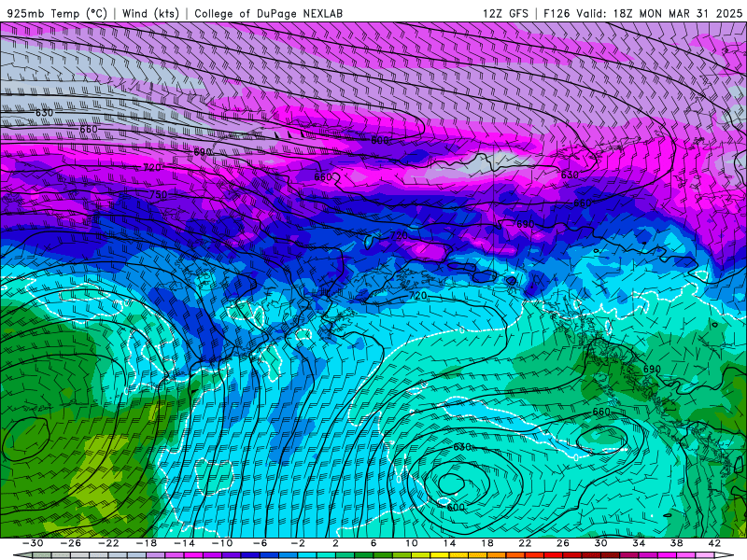Click the '30' colorbar value
The width and height of the screenshot is (747, 560).
point(600,543)
